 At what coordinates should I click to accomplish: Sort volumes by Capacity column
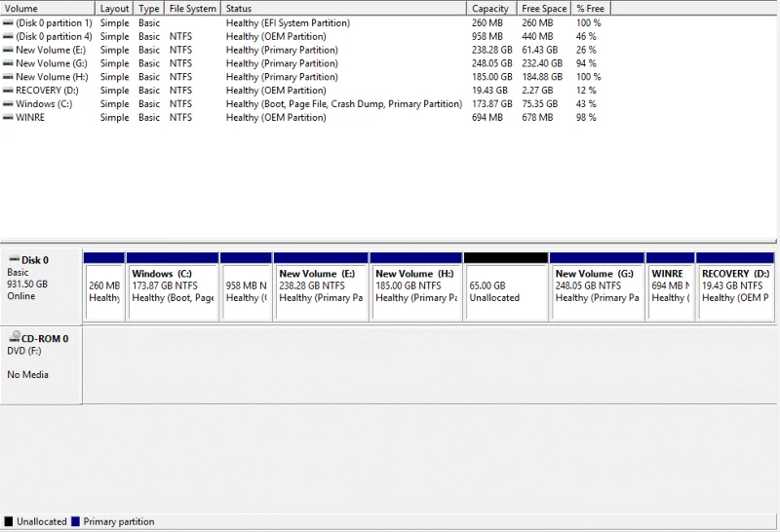491,8
